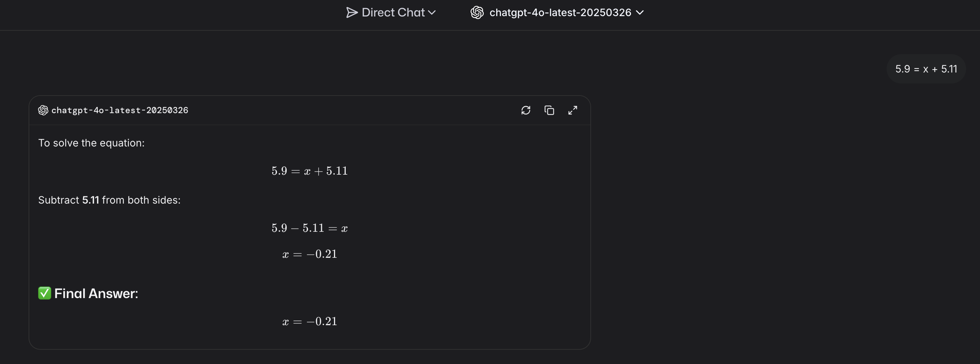Click the x = −0.21 under Final Answer
Viewport: 980px width, 364px height.
(309, 322)
